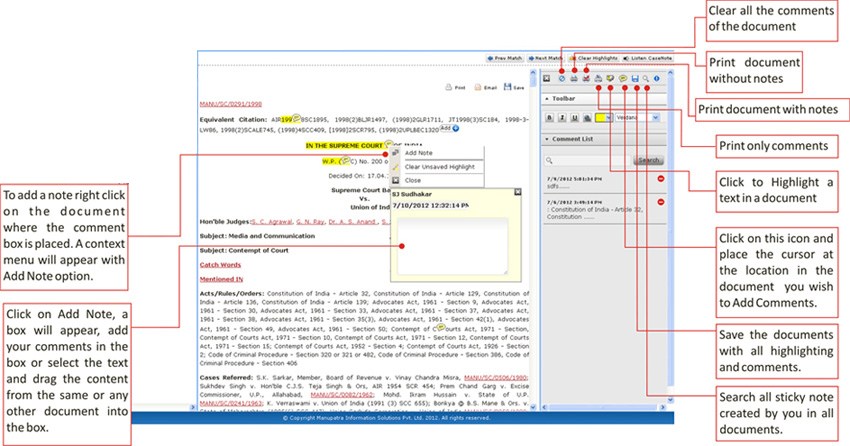Click inside the sticky note text area
This screenshot has width=850, height=446.
[x=453, y=246]
